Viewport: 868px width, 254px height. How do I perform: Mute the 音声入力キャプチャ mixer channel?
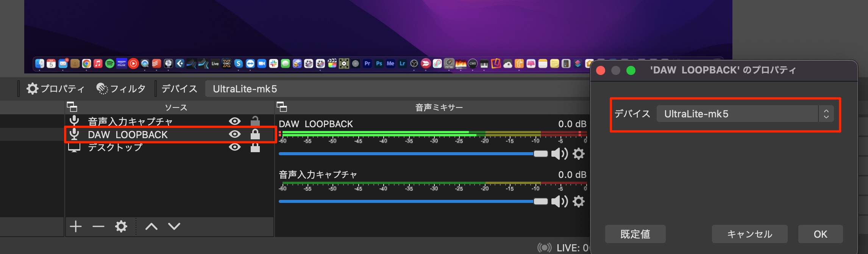[559, 201]
